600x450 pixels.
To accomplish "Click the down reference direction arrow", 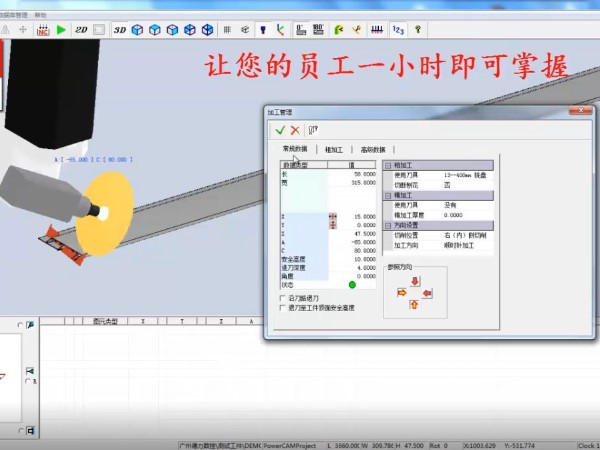I will click(x=414, y=281).
